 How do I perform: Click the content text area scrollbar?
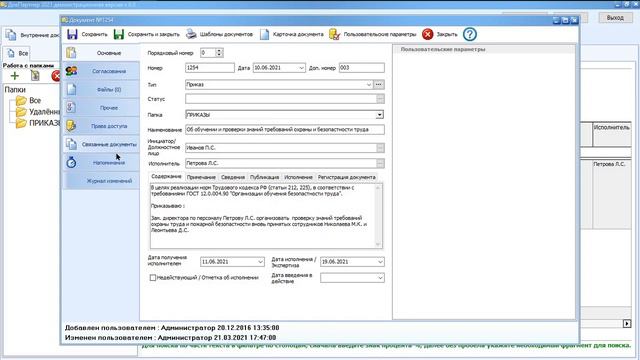point(378,216)
